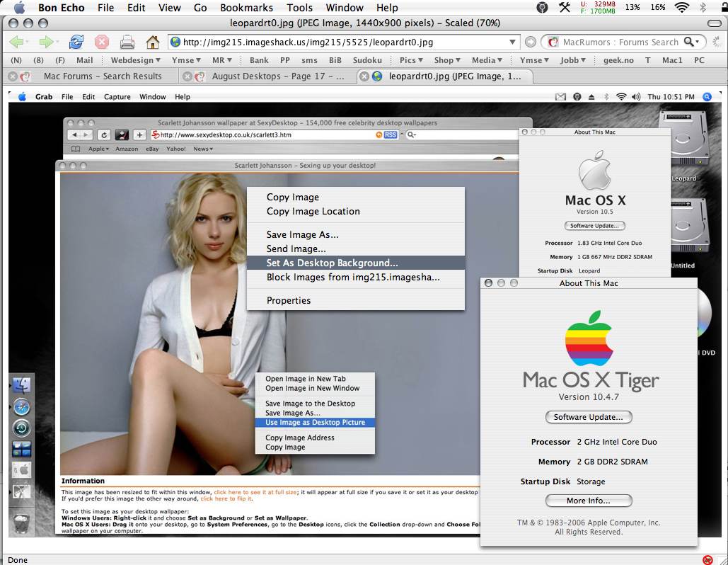Open the Bookmarks menu

(x=246, y=8)
